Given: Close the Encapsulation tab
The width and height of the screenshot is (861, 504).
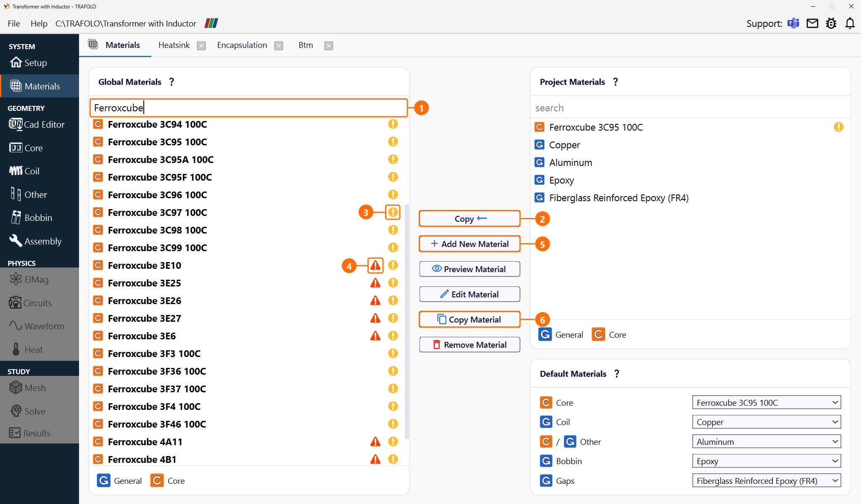Looking at the screenshot, I should [x=279, y=46].
